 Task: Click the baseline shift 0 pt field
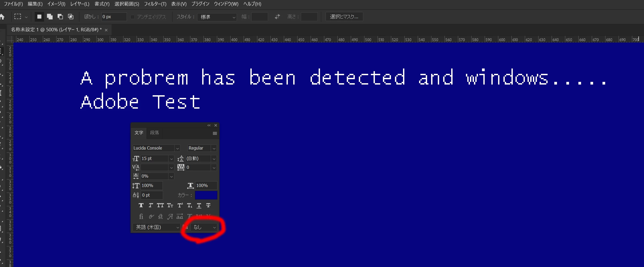[x=152, y=195]
